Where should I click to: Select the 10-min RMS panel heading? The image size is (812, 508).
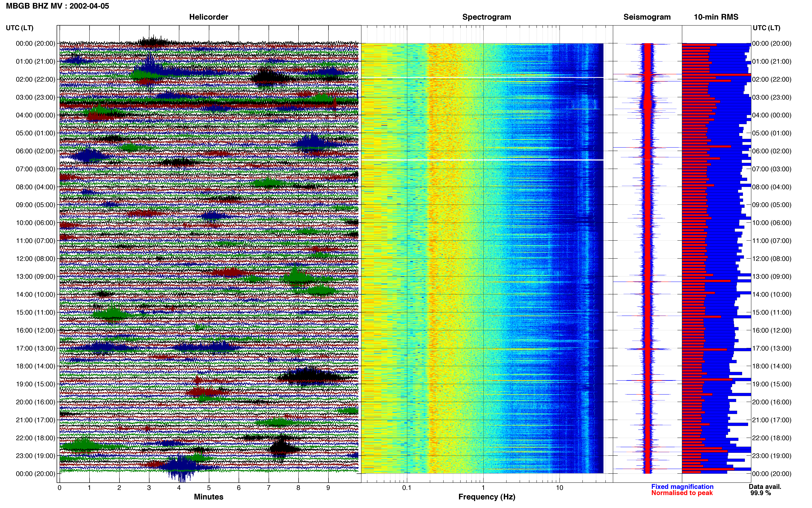point(716,17)
